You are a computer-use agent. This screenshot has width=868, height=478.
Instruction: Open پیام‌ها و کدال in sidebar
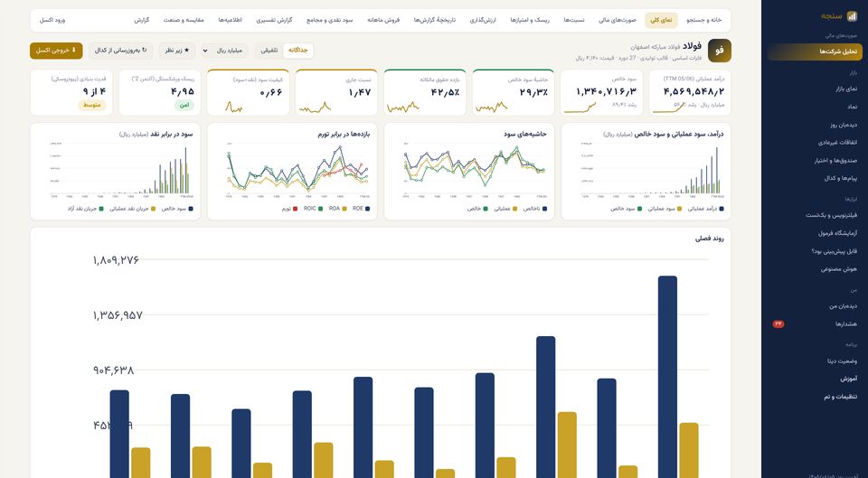point(815,178)
